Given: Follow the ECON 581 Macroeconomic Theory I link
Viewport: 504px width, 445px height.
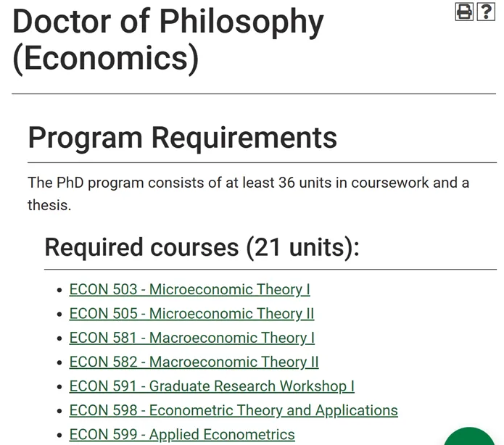Looking at the screenshot, I should click(x=192, y=338).
